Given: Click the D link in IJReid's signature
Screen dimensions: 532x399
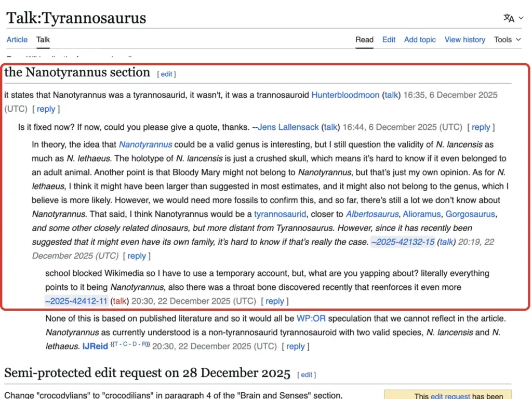Looking at the screenshot, I should coord(135,344).
